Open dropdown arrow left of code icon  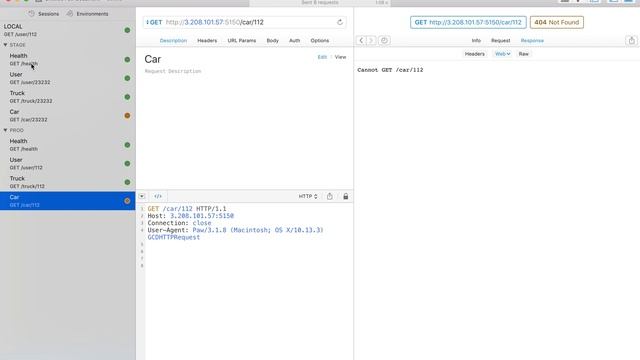[142, 196]
